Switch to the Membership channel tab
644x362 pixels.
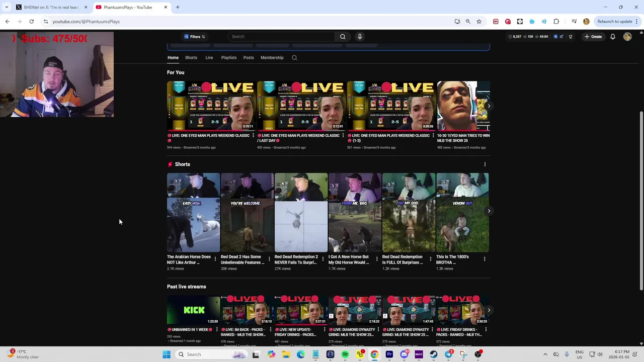[x=272, y=58]
